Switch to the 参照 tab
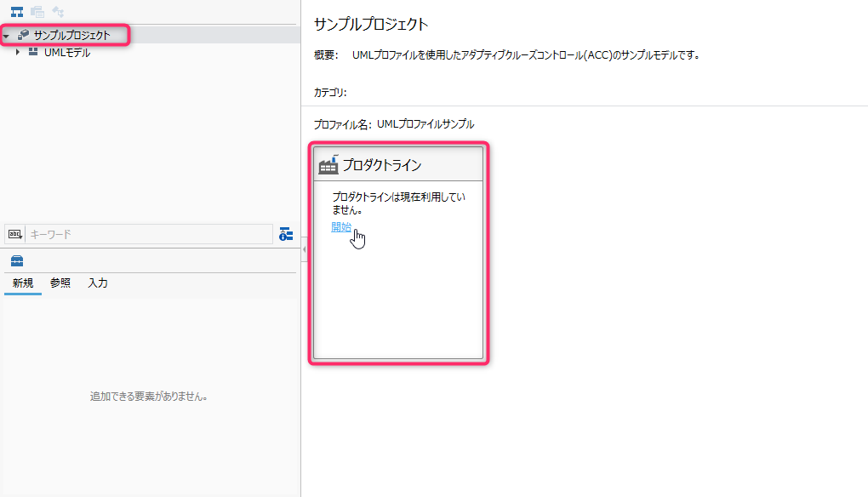Image resolution: width=868 pixels, height=497 pixels. [60, 283]
